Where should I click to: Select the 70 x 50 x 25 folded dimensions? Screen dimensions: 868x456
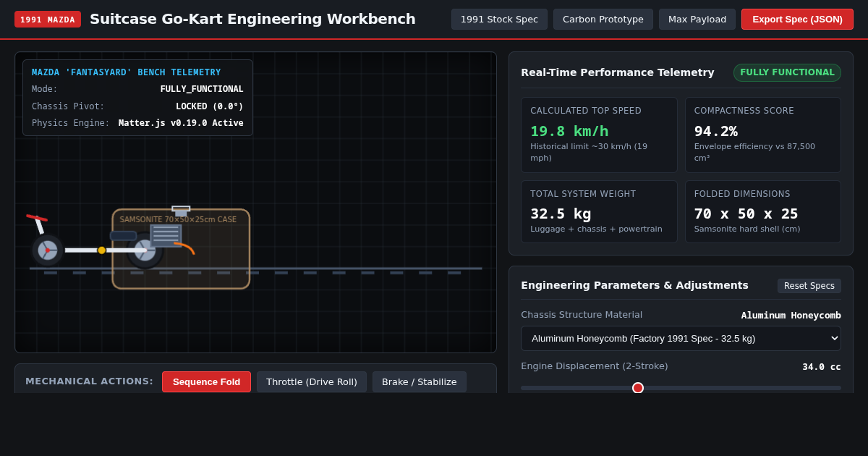pyautogui.click(x=746, y=214)
